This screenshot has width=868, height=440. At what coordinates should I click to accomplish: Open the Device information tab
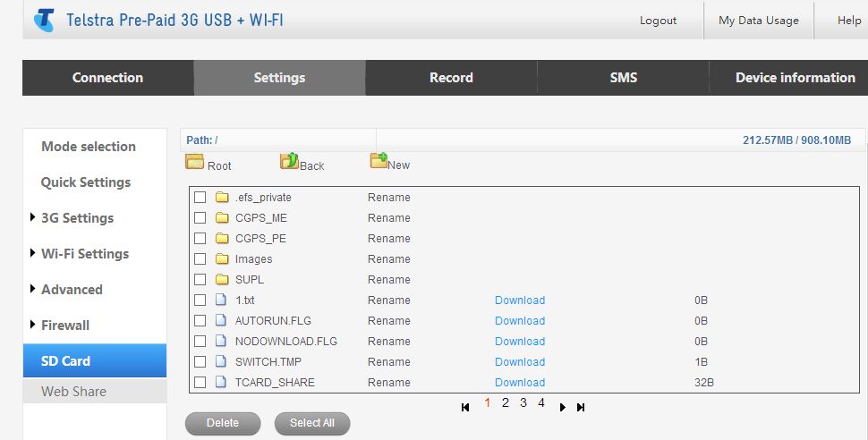pos(795,78)
